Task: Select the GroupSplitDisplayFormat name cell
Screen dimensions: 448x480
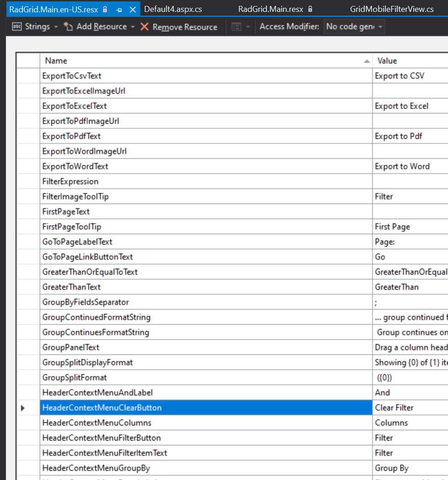Action: tap(206, 362)
